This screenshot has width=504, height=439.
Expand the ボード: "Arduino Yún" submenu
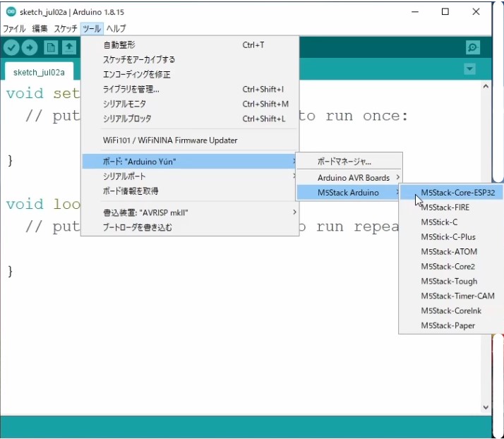pyautogui.click(x=191, y=162)
